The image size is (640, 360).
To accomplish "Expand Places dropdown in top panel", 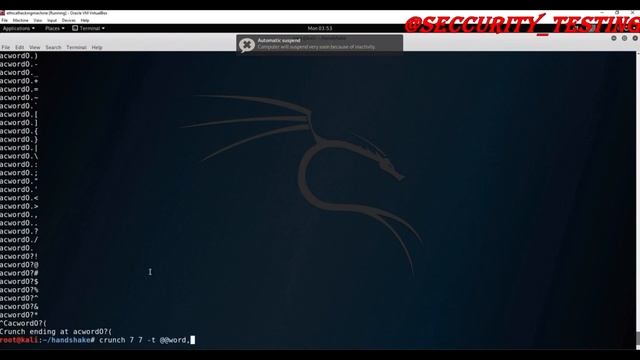I will tap(55, 28).
